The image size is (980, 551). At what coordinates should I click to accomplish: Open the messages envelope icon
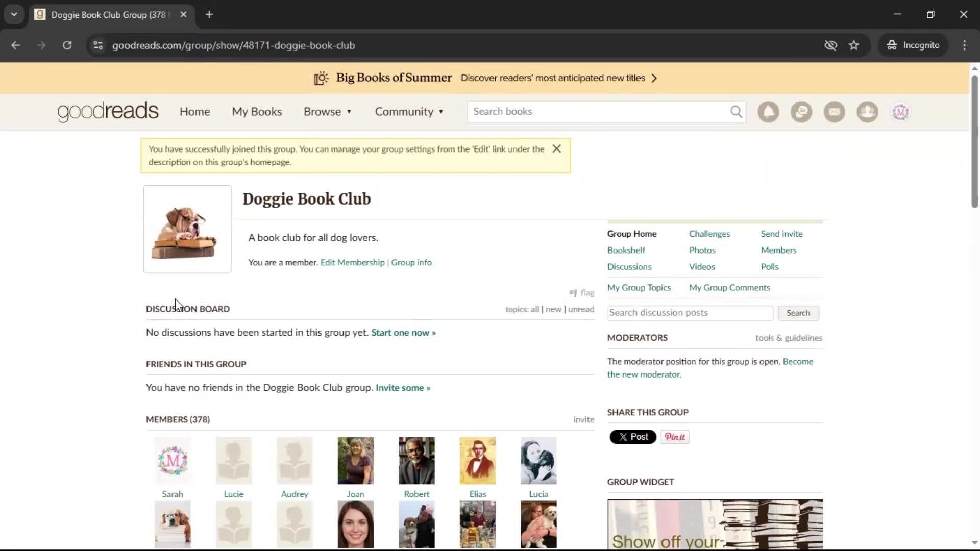click(835, 112)
